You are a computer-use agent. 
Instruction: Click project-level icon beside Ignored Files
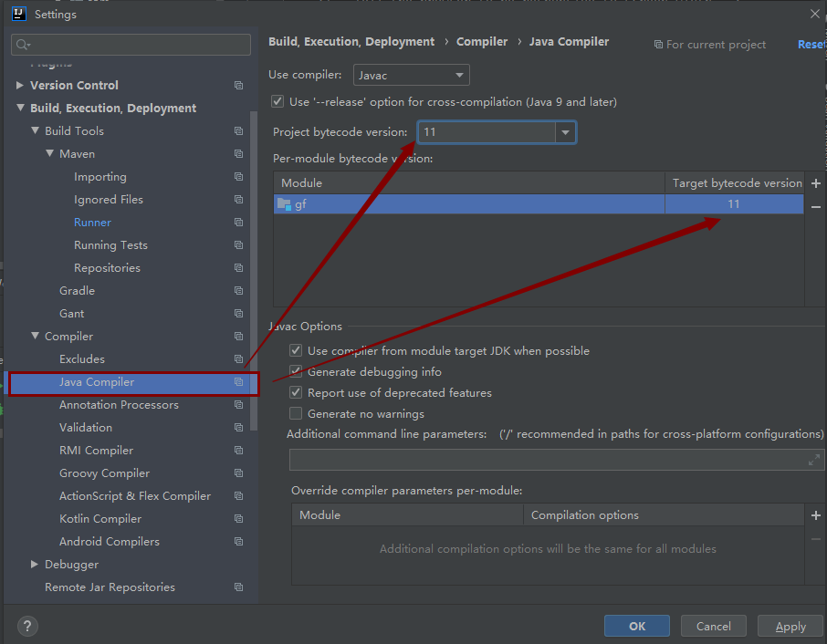click(x=238, y=199)
